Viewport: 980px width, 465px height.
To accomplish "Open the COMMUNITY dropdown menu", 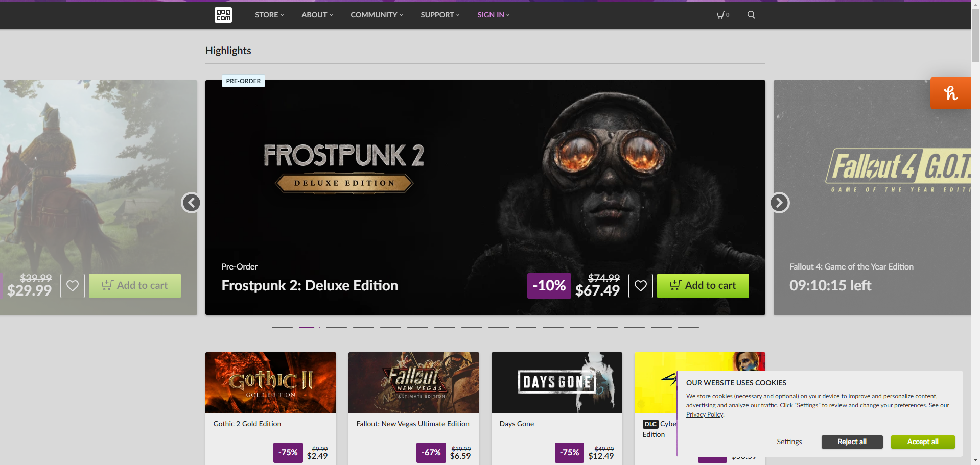I will (377, 15).
